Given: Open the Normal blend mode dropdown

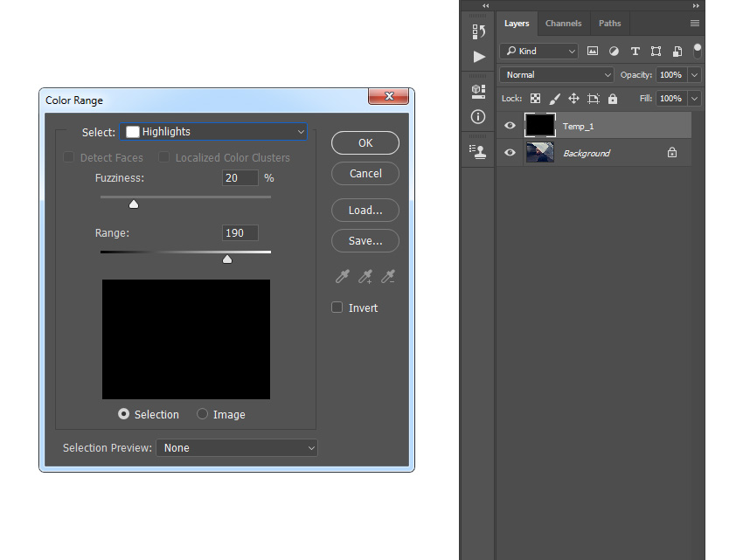Looking at the screenshot, I should click(x=557, y=75).
